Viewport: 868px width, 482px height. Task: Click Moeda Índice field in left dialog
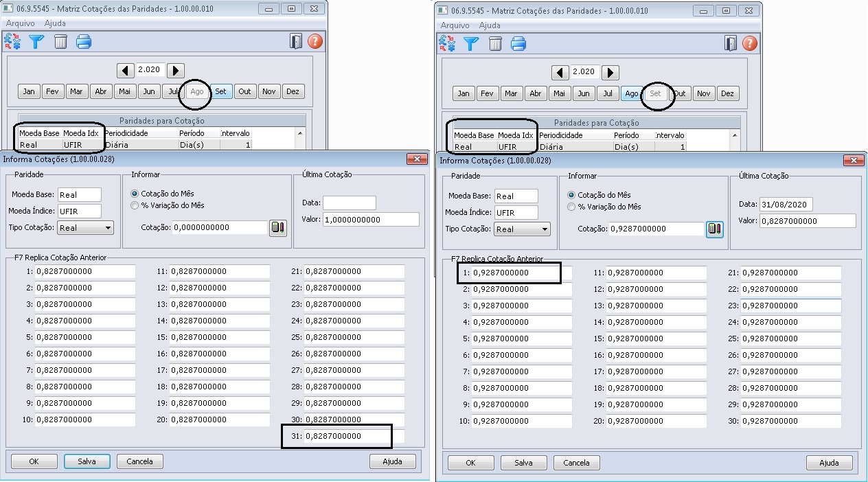[x=80, y=211]
